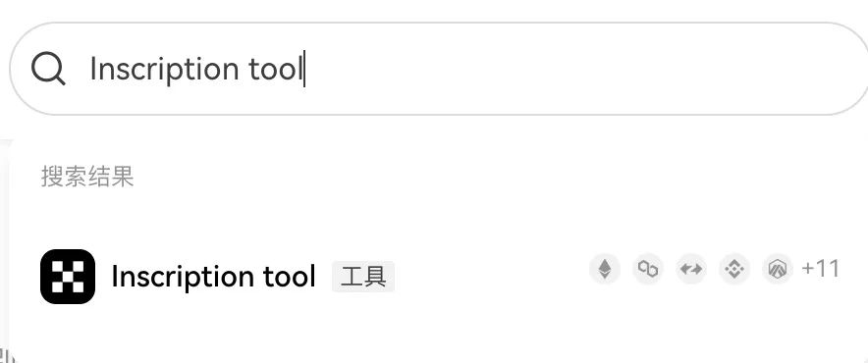The width and height of the screenshot is (868, 363).
Task: Choose the BNB Chain diamond icon
Action: [734, 270]
